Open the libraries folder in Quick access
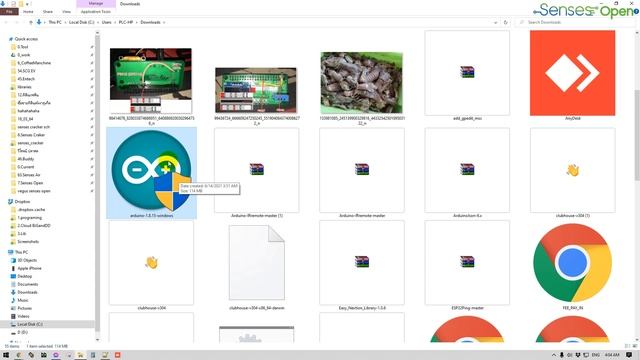The height and width of the screenshot is (360, 640). (24, 87)
